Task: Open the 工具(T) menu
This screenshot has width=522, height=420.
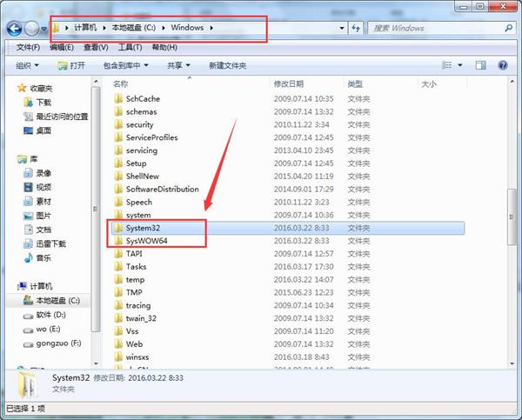Action: pyautogui.click(x=130, y=47)
